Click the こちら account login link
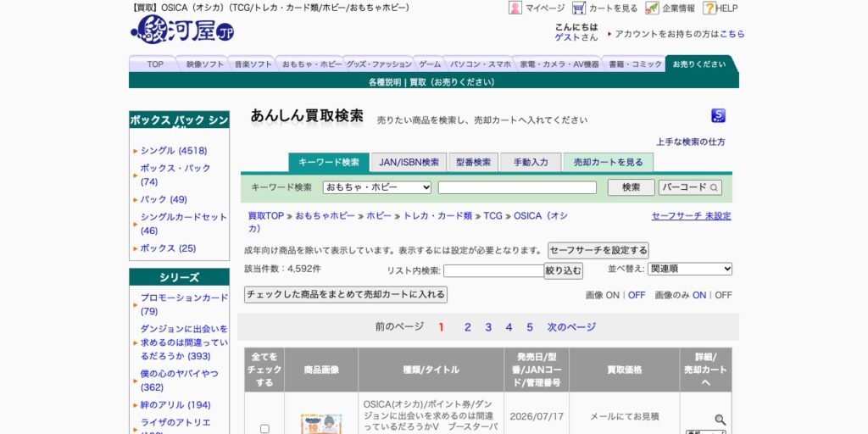Screen dimensions: 868x434 [732, 34]
